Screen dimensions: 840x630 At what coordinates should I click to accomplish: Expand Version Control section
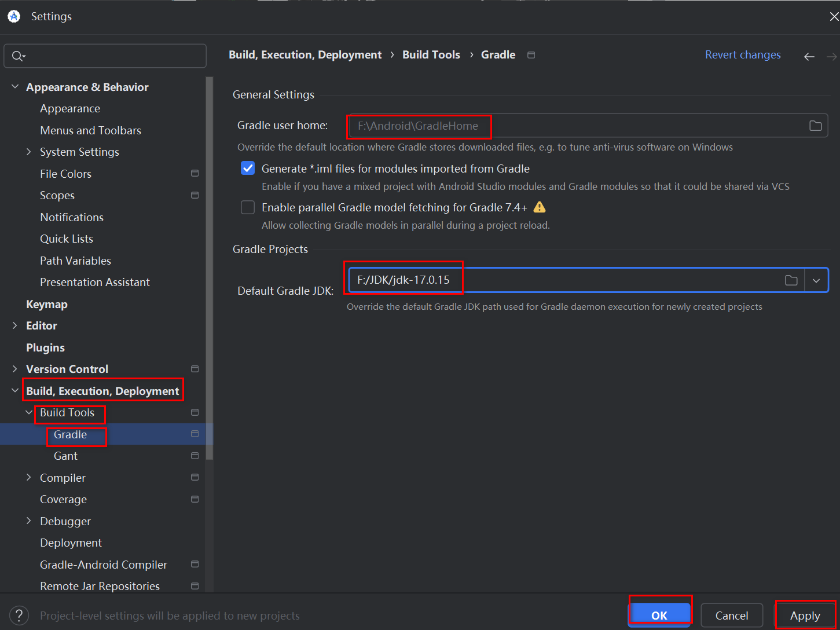click(x=15, y=369)
